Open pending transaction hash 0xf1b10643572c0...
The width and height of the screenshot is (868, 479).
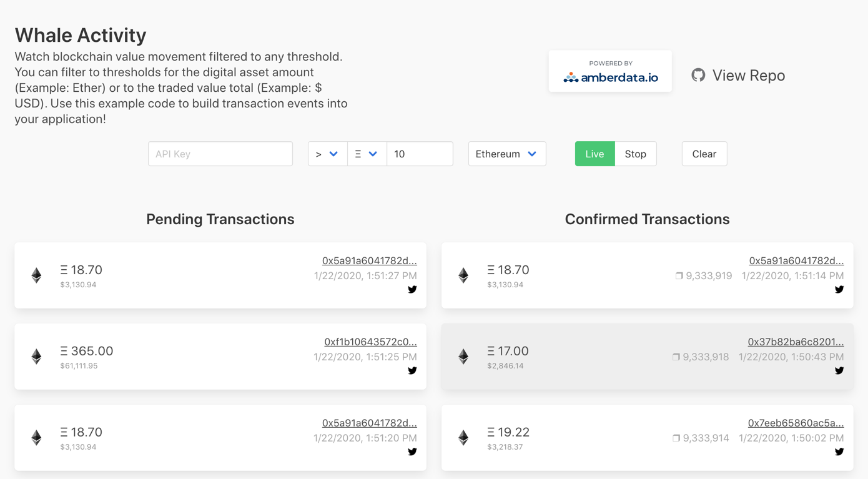(x=370, y=342)
